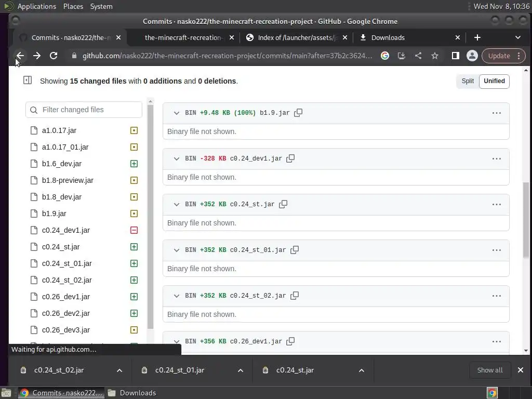The image size is (532, 399).
Task: Collapse the b1.9.jar diff section
Action: (x=177, y=113)
